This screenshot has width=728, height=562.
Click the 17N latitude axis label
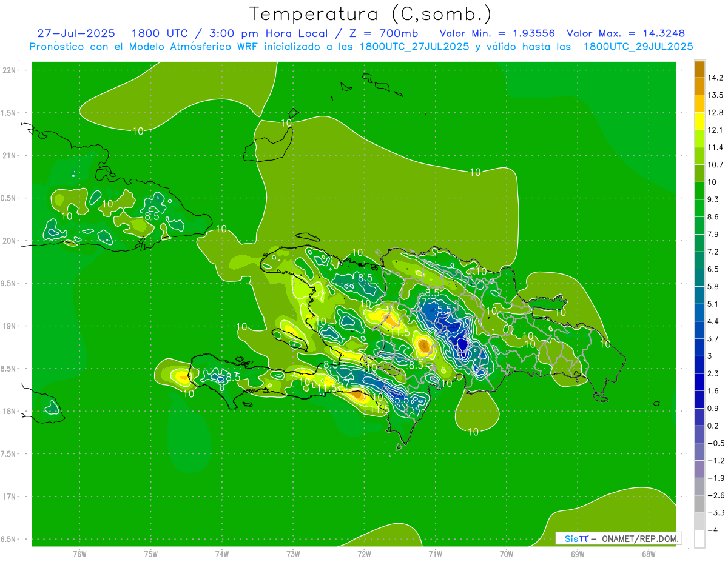click(10, 497)
